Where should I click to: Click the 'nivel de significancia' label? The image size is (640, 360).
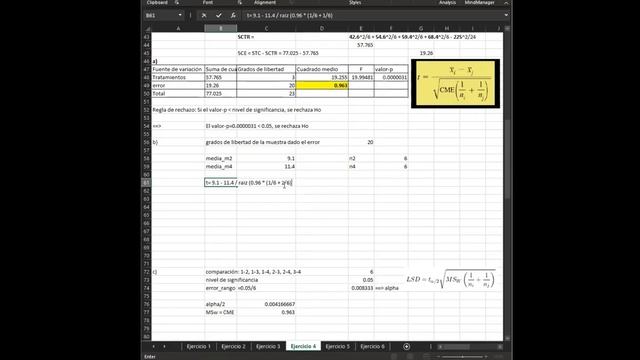point(231,280)
